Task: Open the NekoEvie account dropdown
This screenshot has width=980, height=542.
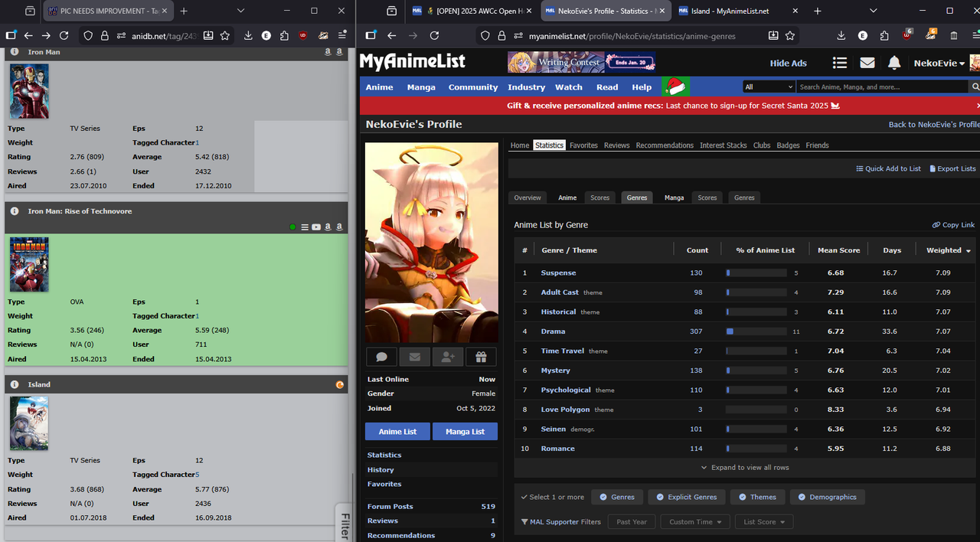Action: tap(939, 63)
